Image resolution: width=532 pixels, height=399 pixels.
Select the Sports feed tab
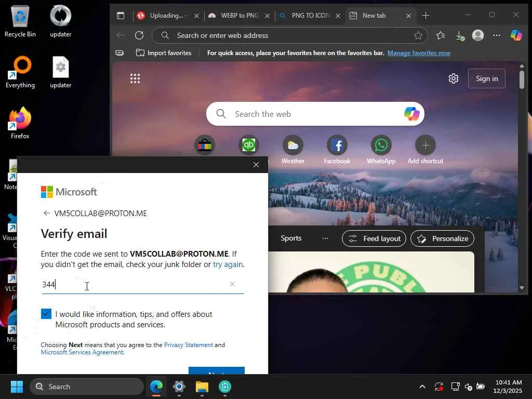click(x=291, y=238)
